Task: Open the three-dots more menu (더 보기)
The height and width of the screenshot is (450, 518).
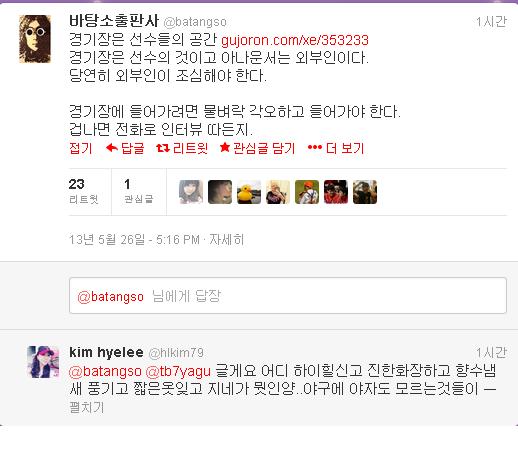Action: [315, 147]
